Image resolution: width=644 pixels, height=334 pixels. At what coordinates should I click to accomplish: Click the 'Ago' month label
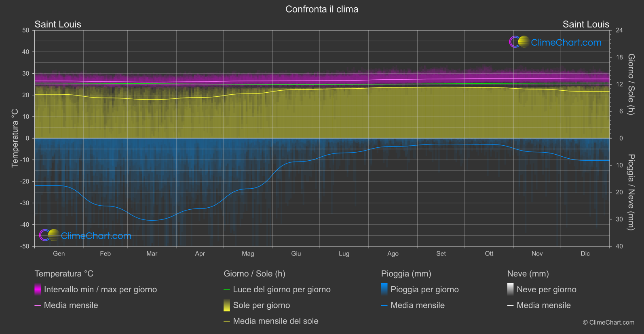point(393,253)
